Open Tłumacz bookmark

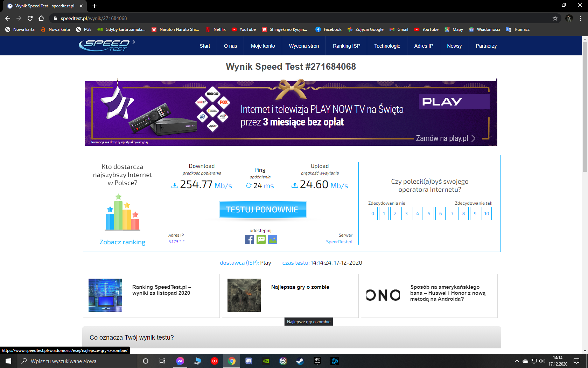click(518, 29)
